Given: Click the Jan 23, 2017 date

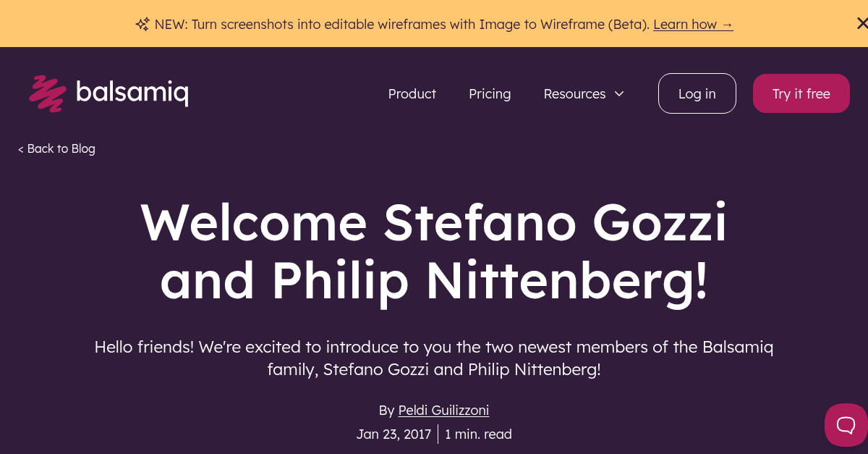Looking at the screenshot, I should coord(393,434).
